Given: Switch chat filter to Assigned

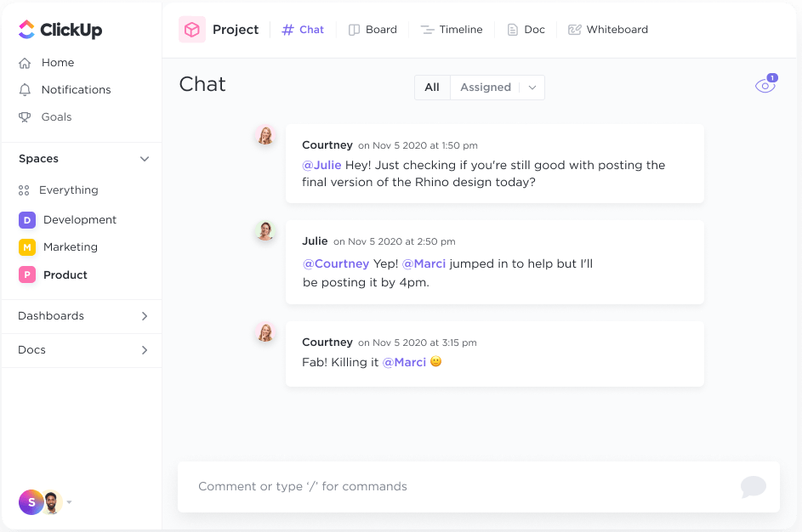Looking at the screenshot, I should point(485,88).
